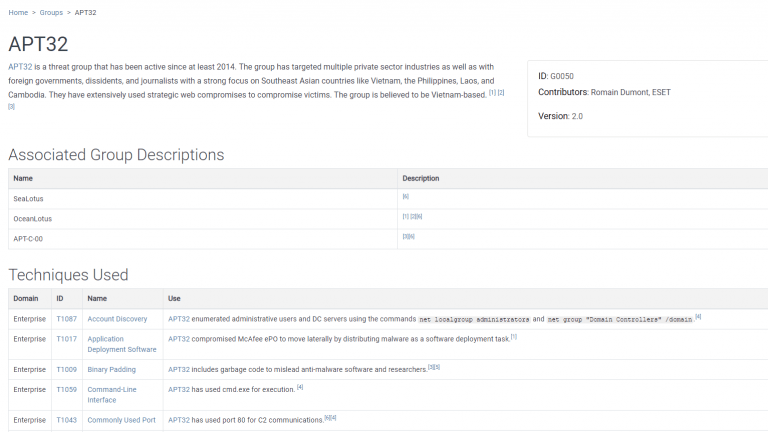Open the Account Discovery technique
768x432 pixels.
(117, 319)
